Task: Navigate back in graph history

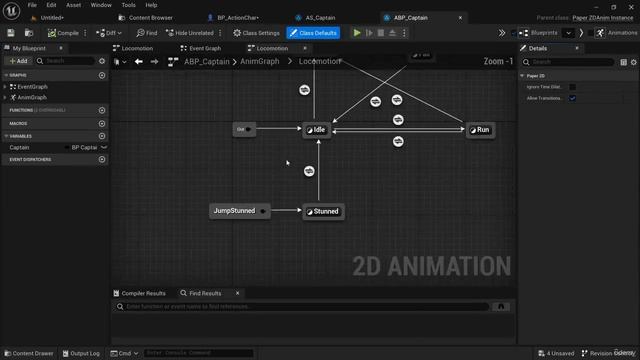Action: click(x=139, y=62)
